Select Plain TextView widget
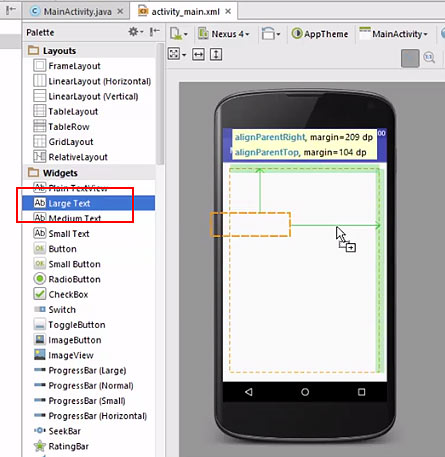Screen dimensions: 445x457 coord(89,188)
